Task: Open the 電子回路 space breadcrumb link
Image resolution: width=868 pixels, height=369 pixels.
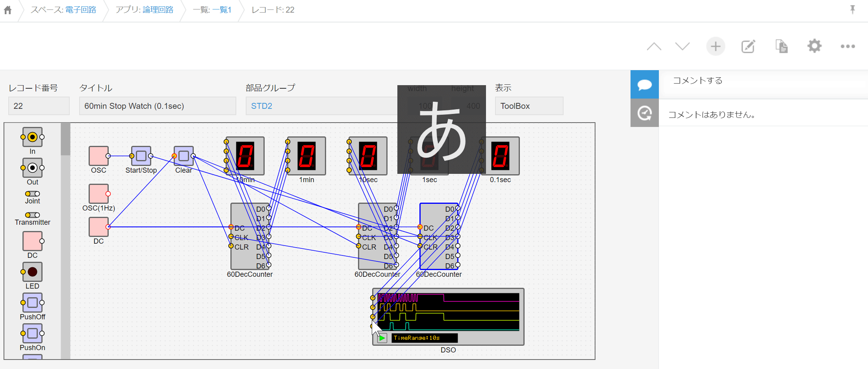Action: 81,10
